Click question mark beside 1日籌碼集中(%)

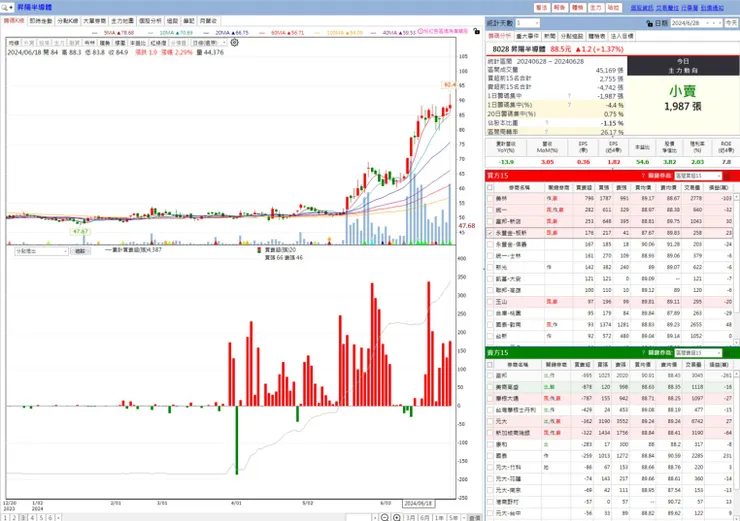[x=570, y=105]
